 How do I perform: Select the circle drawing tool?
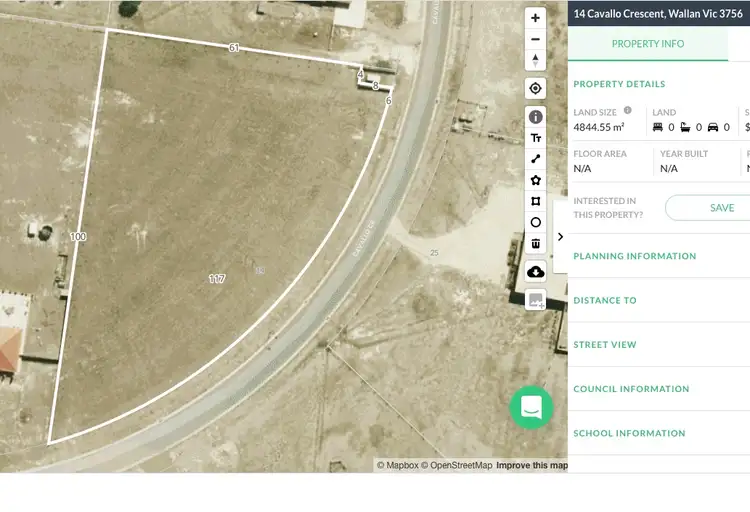[x=536, y=222]
